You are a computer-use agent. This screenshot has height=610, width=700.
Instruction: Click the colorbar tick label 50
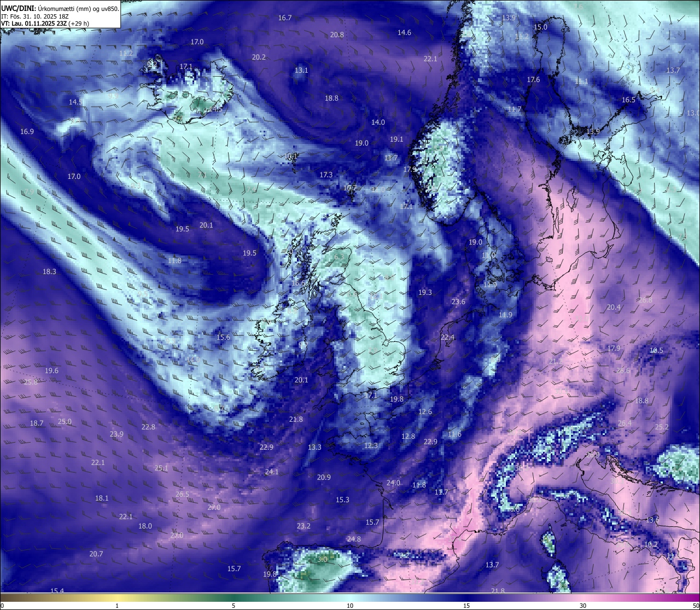point(696,606)
